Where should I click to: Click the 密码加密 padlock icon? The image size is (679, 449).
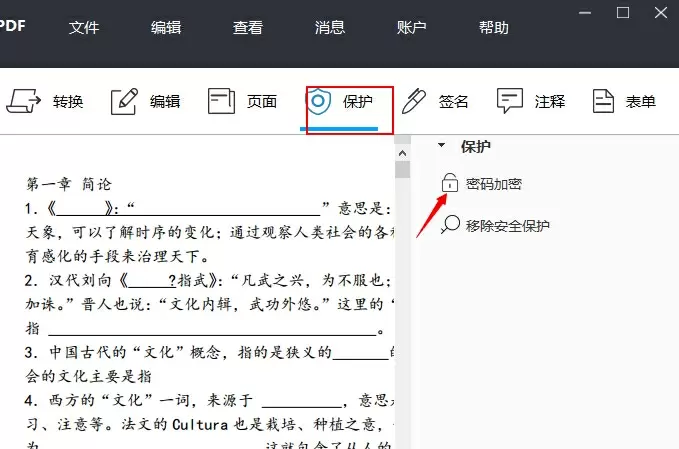tap(450, 183)
